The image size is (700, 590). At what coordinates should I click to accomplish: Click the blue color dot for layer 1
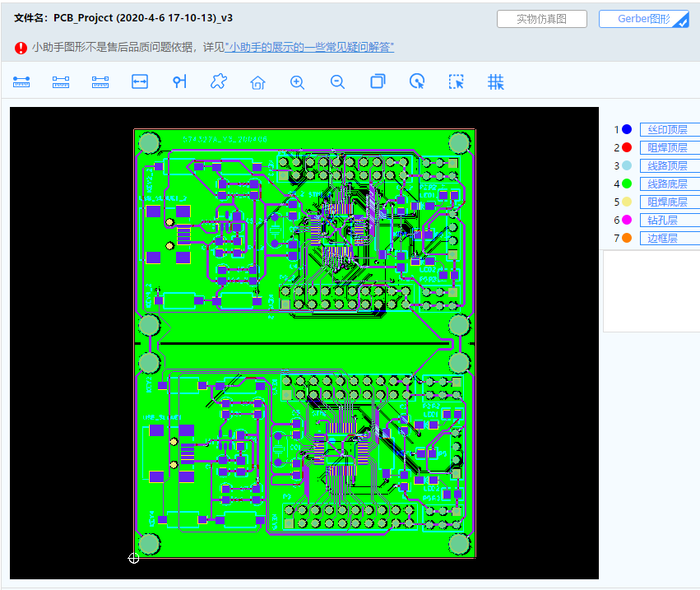(x=627, y=129)
